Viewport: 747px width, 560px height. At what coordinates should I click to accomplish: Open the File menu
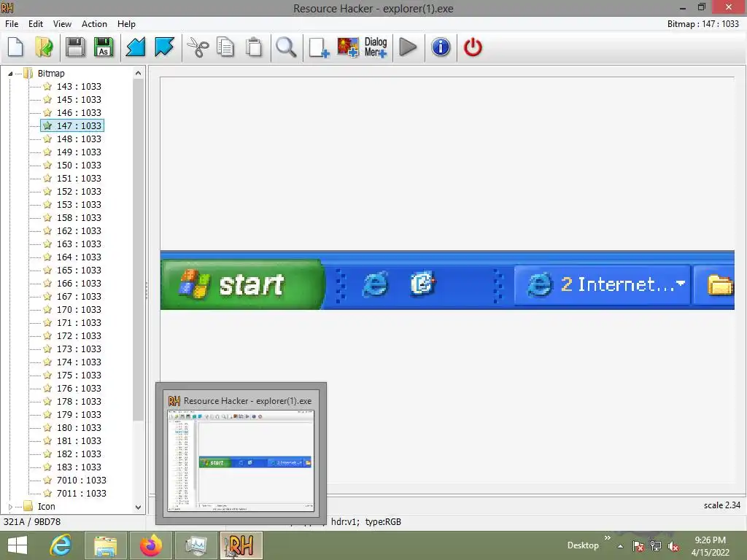pyautogui.click(x=12, y=24)
